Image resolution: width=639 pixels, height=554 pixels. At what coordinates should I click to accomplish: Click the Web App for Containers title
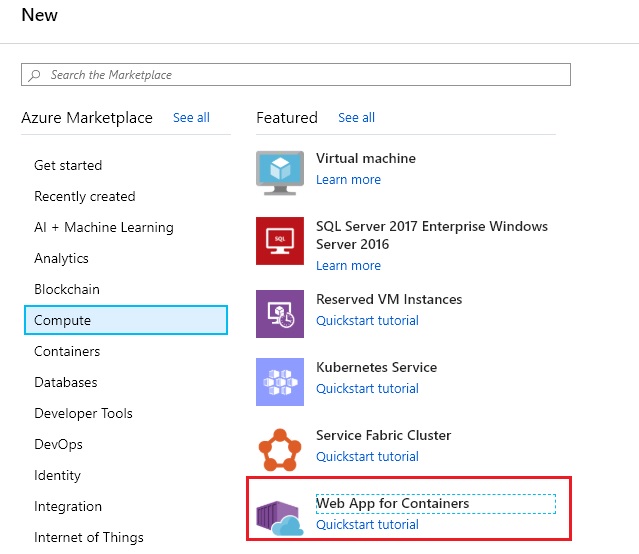392,503
